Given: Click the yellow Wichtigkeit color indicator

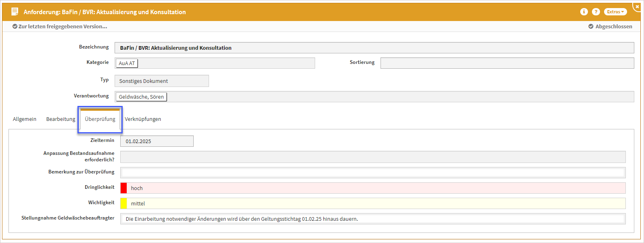Looking at the screenshot, I should (x=123, y=203).
